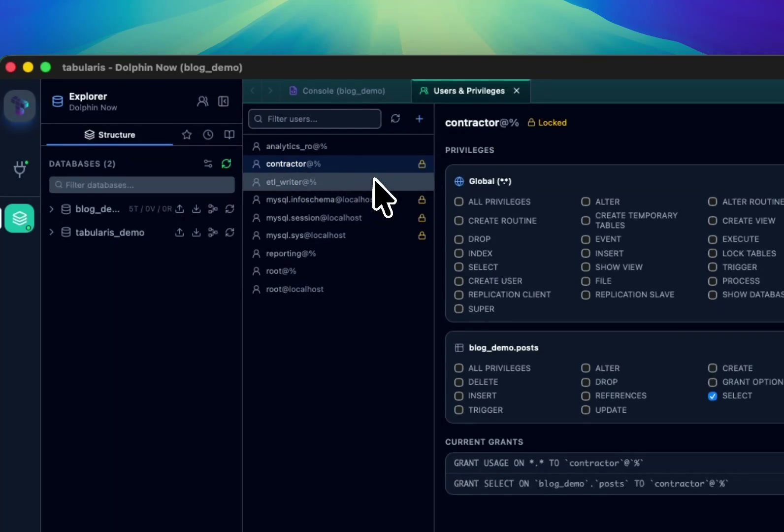
Task: Select user reporting@%
Action: (338, 253)
